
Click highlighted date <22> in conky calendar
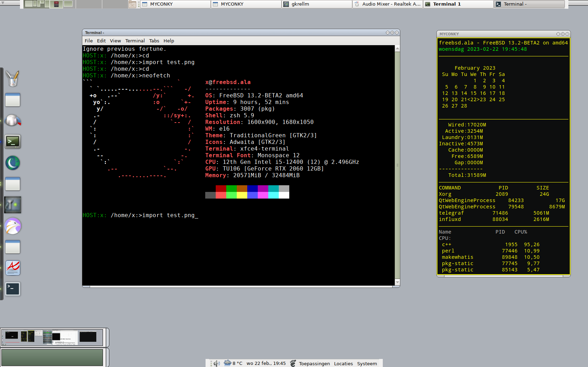click(x=473, y=99)
